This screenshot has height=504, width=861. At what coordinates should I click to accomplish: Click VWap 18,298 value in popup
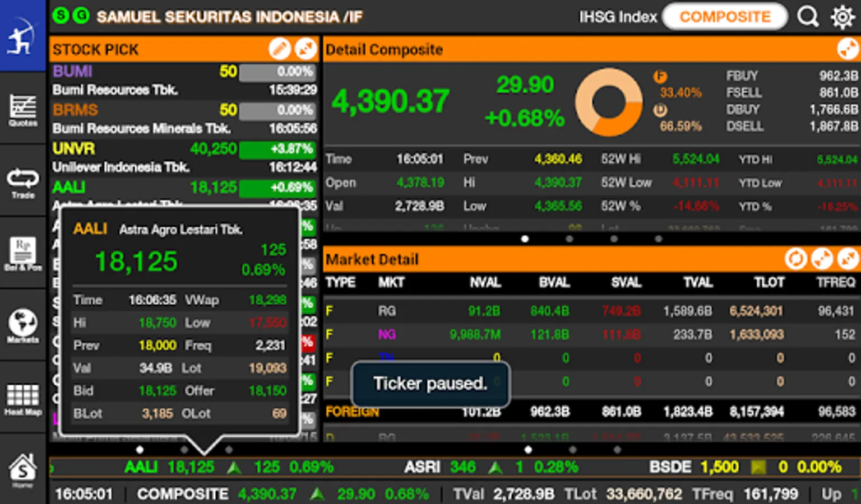tap(267, 300)
